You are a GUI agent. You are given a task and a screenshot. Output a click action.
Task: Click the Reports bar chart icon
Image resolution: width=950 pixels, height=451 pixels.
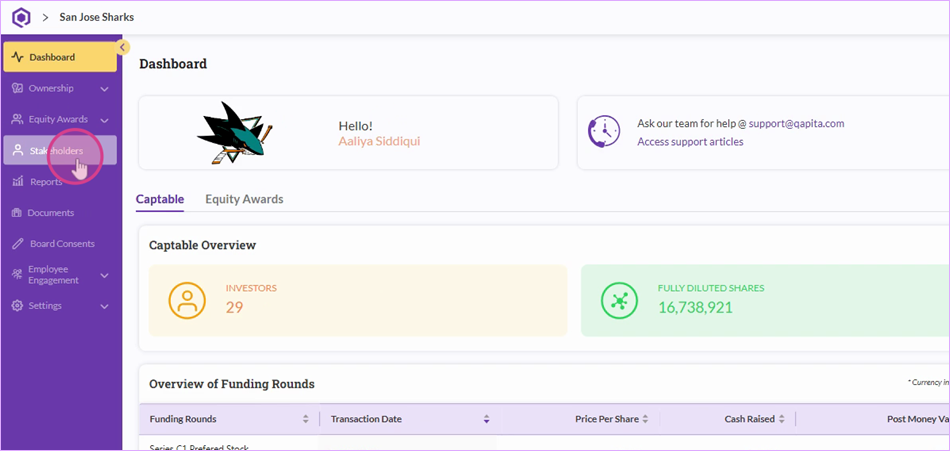[18, 181]
